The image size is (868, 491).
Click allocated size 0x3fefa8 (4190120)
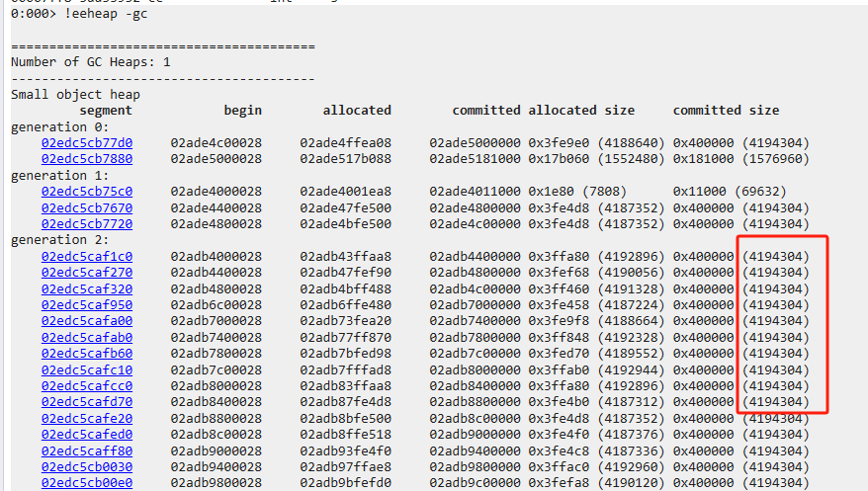596,483
